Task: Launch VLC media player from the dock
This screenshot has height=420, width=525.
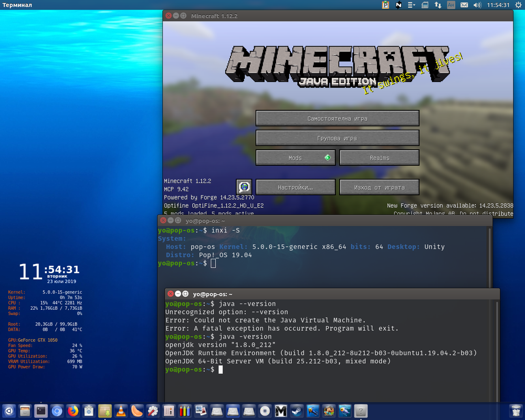Action: pyautogui.click(x=121, y=411)
